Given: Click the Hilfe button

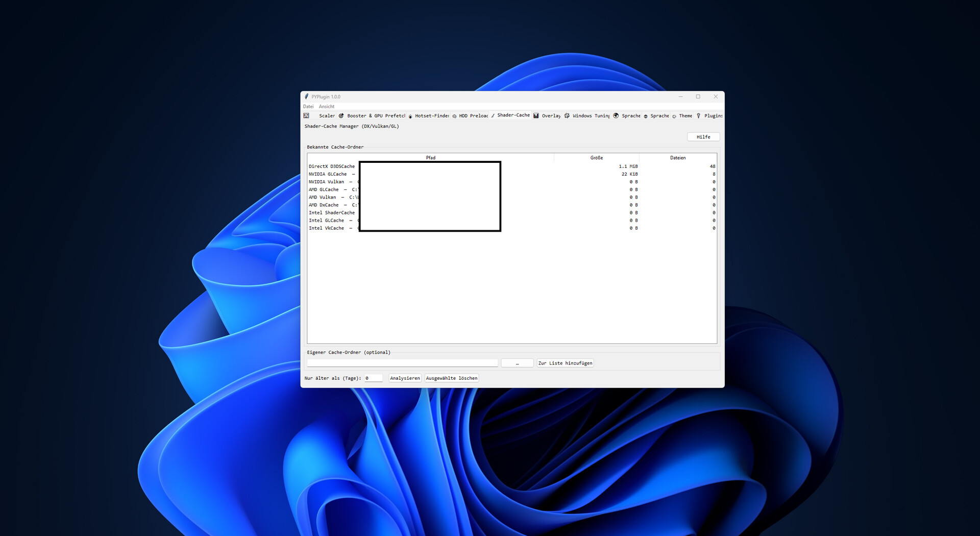Looking at the screenshot, I should point(703,136).
